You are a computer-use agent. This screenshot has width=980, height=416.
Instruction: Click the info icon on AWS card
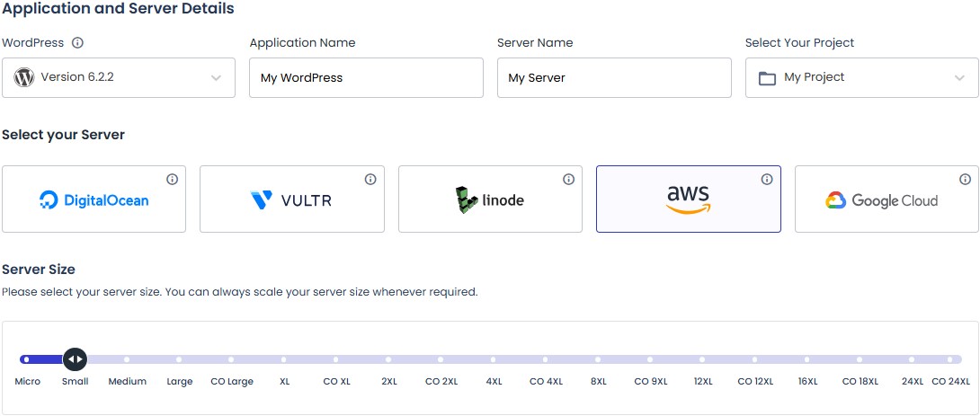pos(767,180)
